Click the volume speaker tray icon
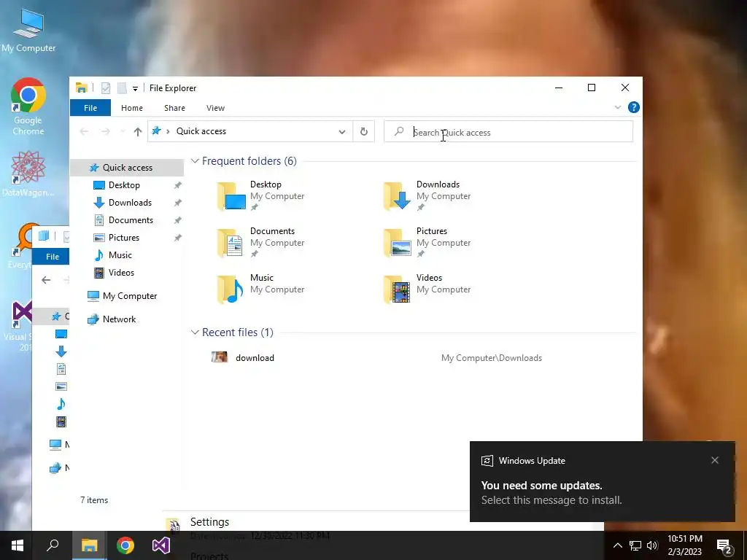The height and width of the screenshot is (560, 747). point(652,545)
